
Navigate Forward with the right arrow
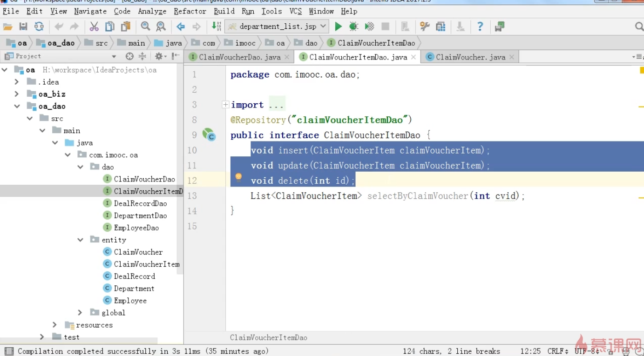197,27
